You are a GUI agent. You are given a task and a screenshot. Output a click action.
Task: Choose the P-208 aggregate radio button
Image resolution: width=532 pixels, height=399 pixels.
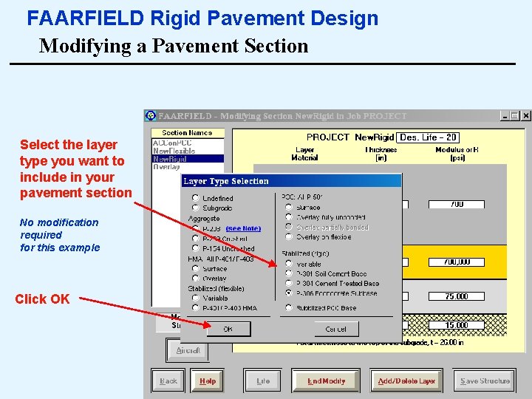coord(195,228)
